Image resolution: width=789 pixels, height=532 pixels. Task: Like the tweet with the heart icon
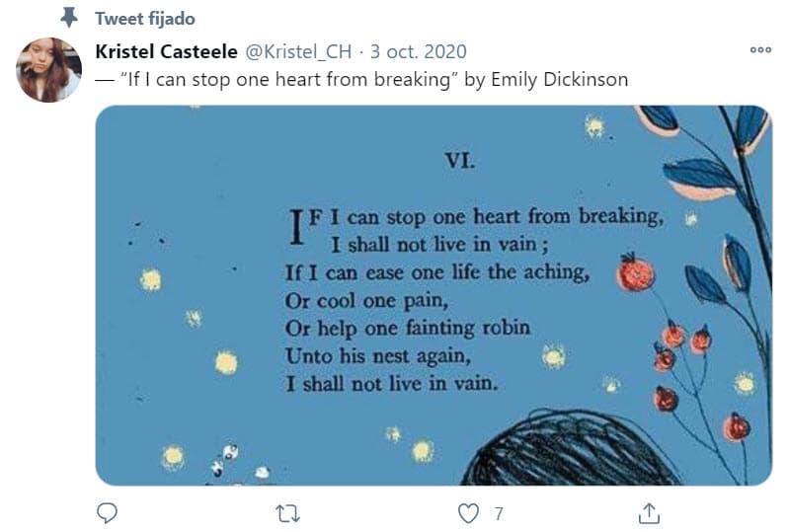coord(470,513)
